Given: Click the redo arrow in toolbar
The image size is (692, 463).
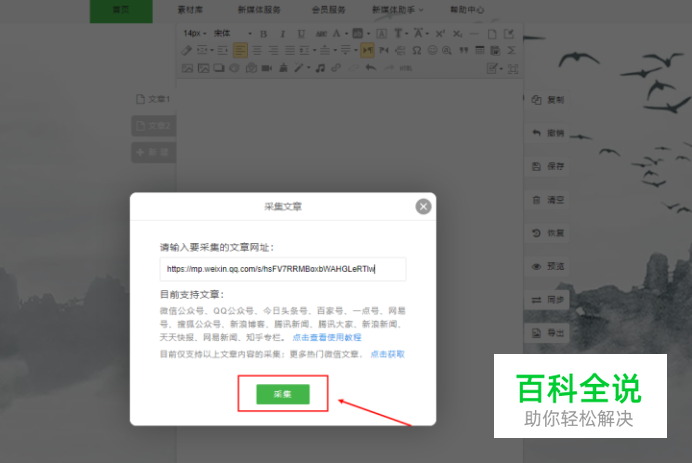Looking at the screenshot, I should click(x=389, y=68).
